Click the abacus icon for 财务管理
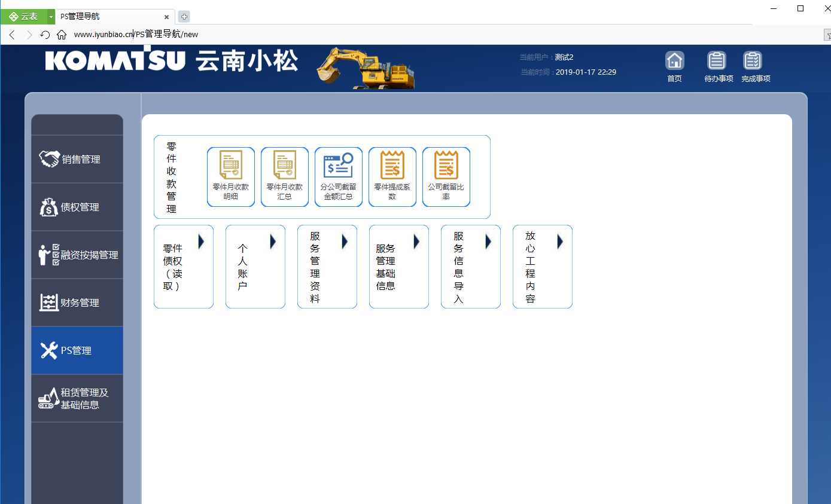This screenshot has width=831, height=504. [x=49, y=303]
